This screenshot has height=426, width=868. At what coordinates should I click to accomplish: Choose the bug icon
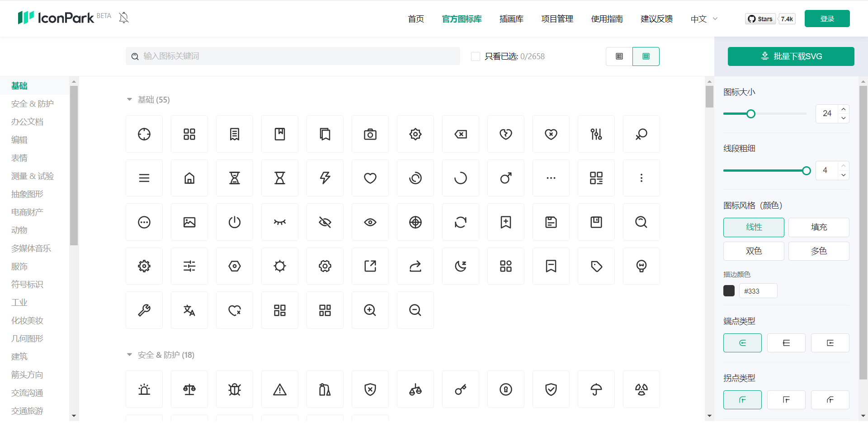(235, 389)
